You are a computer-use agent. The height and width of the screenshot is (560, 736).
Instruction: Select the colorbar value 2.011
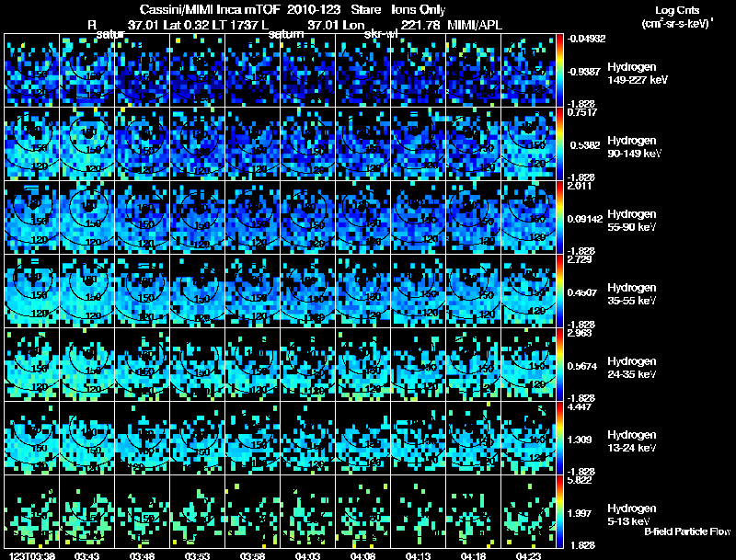[x=580, y=186]
